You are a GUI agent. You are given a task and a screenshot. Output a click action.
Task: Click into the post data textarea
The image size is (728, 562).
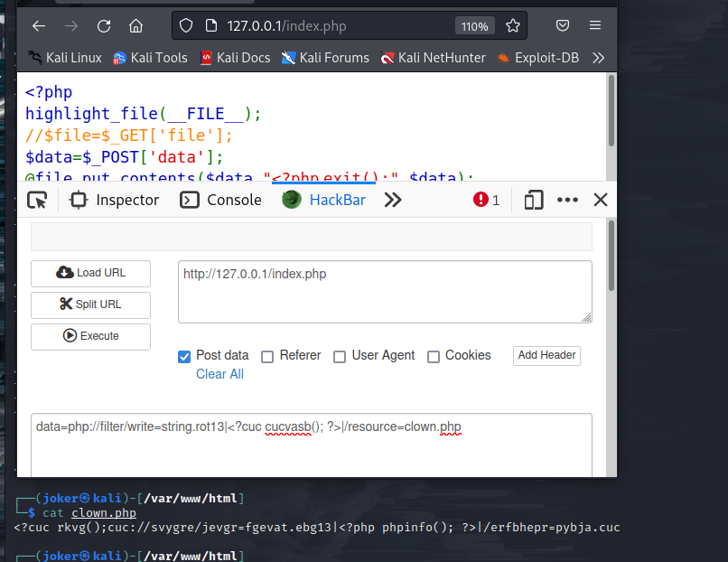point(312,445)
